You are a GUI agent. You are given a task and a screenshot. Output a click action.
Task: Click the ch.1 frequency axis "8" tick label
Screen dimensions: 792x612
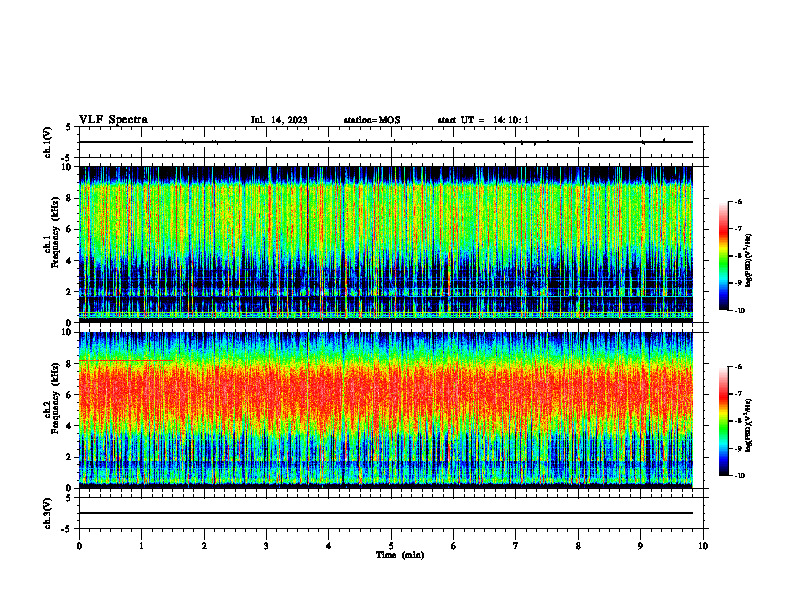point(69,198)
